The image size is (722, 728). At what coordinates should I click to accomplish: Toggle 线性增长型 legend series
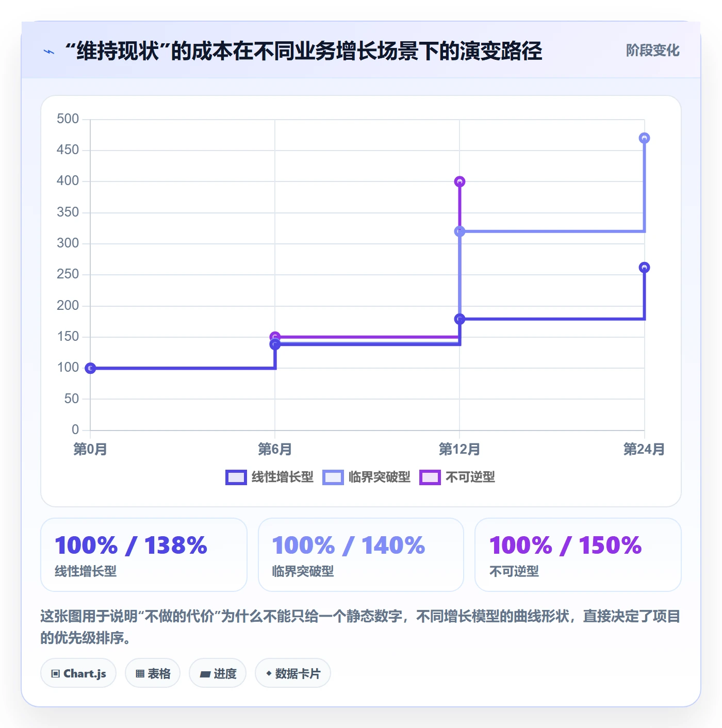pyautogui.click(x=269, y=477)
